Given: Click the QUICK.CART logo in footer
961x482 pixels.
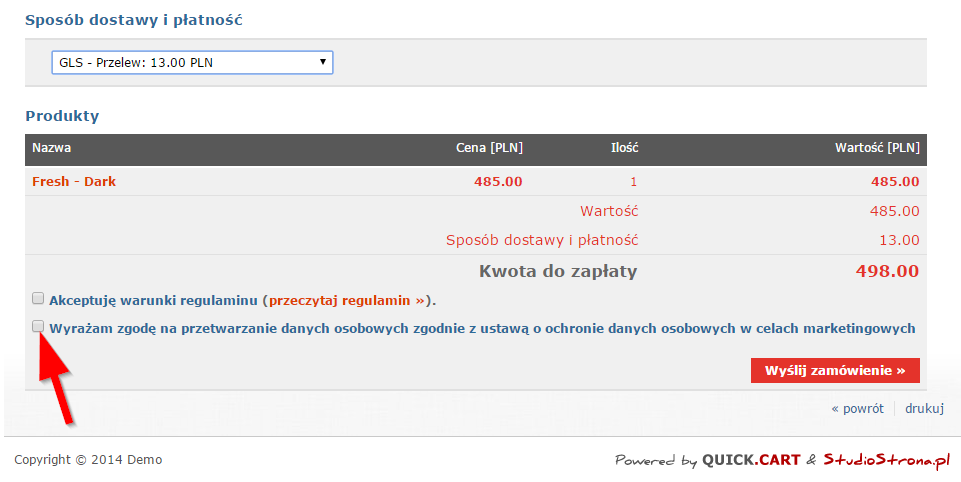Looking at the screenshot, I should tap(751, 460).
